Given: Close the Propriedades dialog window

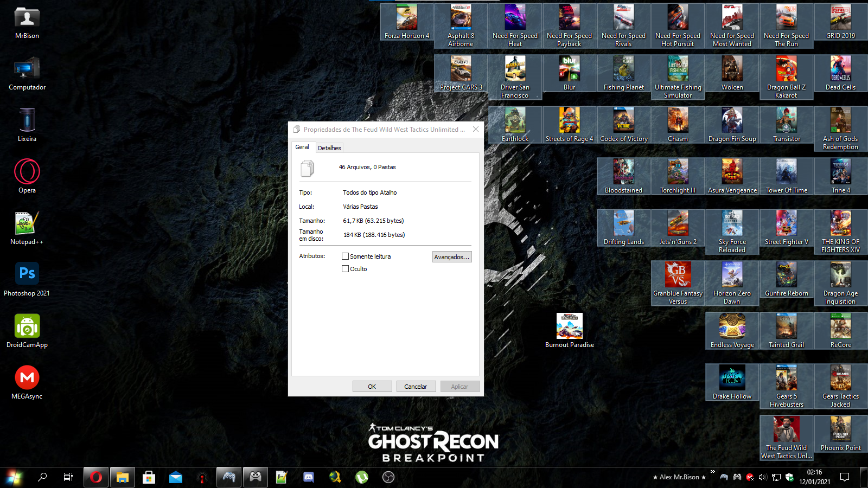Looking at the screenshot, I should pyautogui.click(x=476, y=129).
